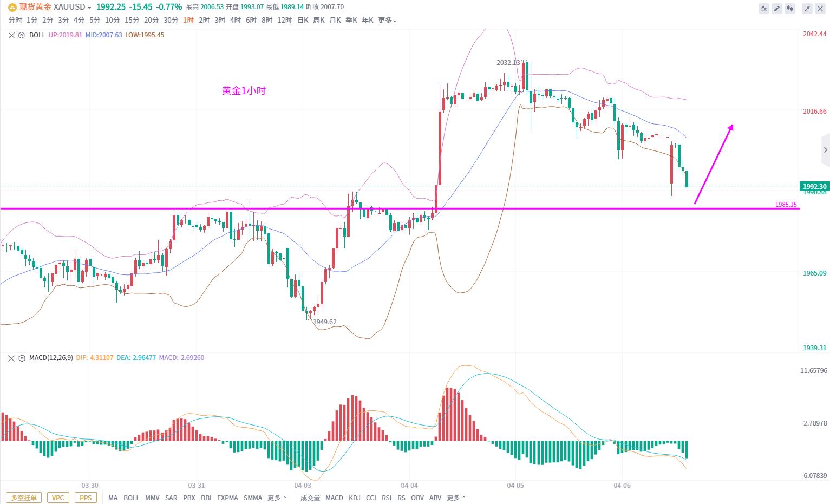Select the KDJ sub-indicator button
Screen dimensions: 830x504
(355, 498)
